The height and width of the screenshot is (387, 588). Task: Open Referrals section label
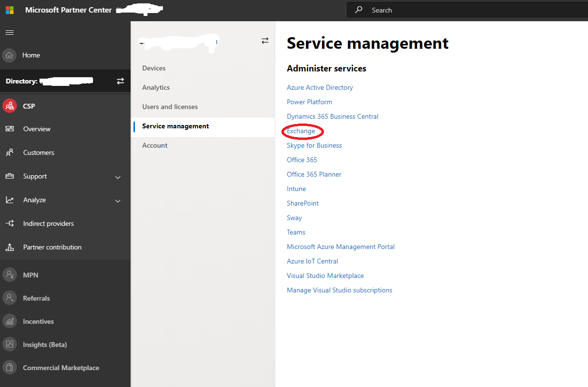click(36, 298)
